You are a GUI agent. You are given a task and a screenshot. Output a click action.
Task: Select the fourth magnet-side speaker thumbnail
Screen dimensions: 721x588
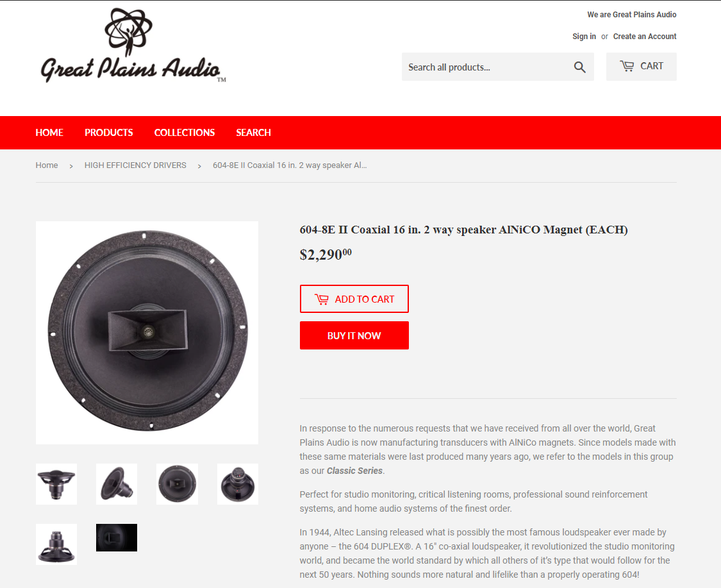pos(238,484)
